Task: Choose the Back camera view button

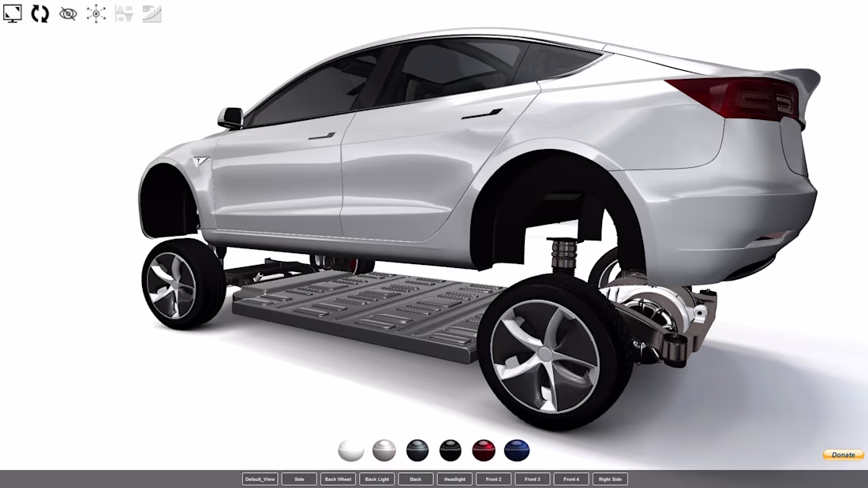Action: 416,479
